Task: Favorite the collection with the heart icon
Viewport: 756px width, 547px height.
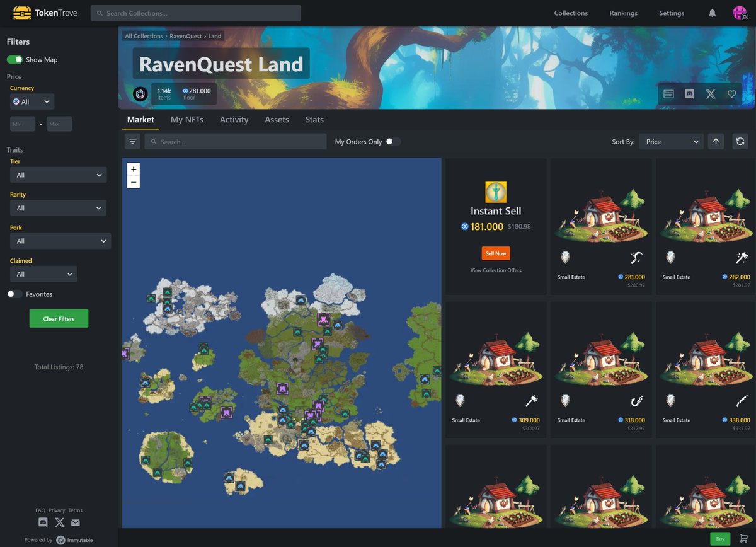Action: pos(731,94)
